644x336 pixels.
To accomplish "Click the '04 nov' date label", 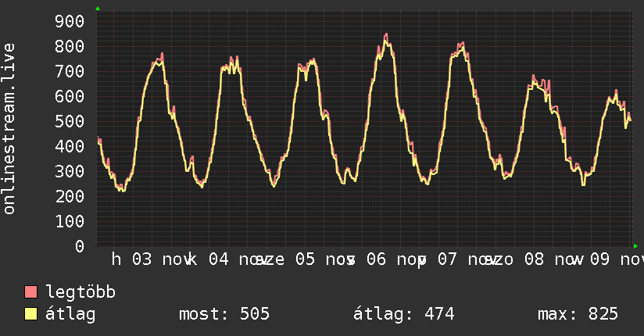I will coord(231,259).
